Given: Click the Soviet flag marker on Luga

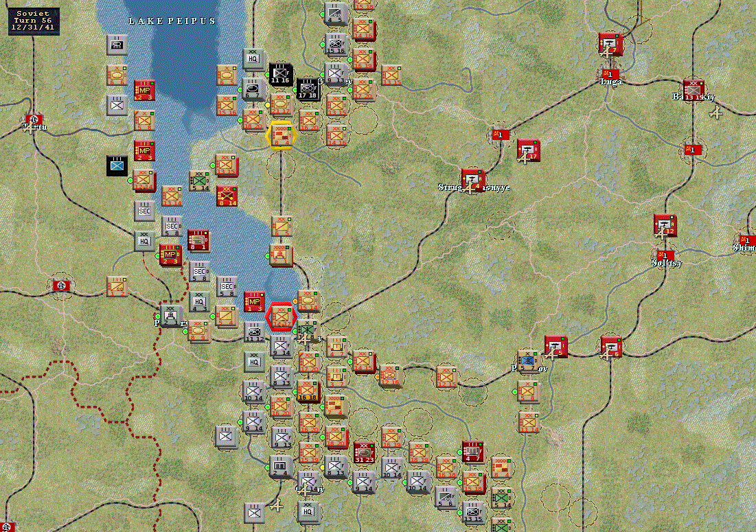Looking at the screenshot, I should (610, 74).
